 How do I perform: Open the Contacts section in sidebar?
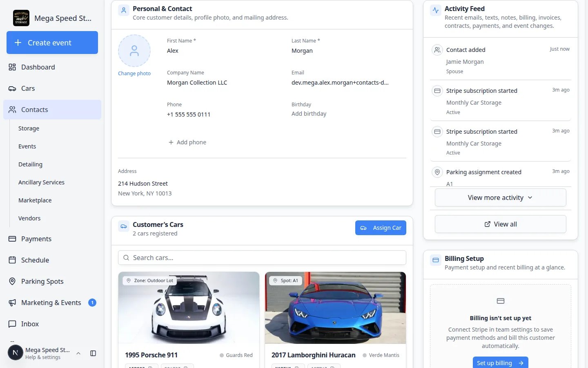pyautogui.click(x=52, y=110)
